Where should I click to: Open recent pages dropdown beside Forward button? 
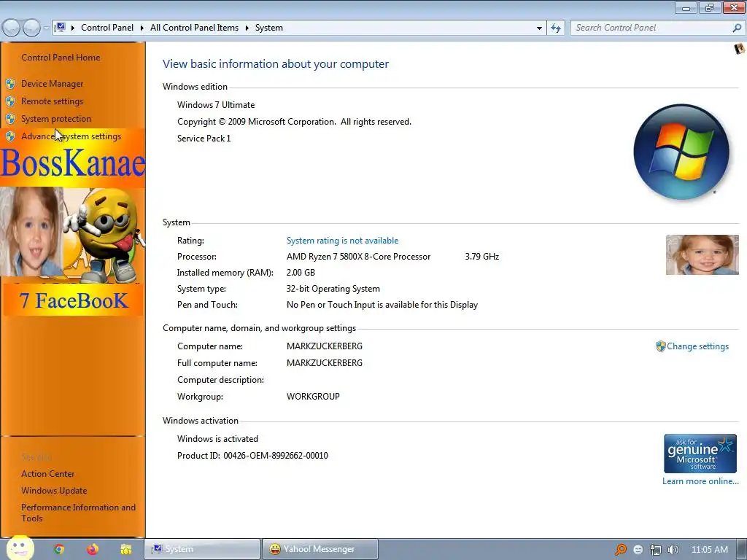click(x=46, y=28)
